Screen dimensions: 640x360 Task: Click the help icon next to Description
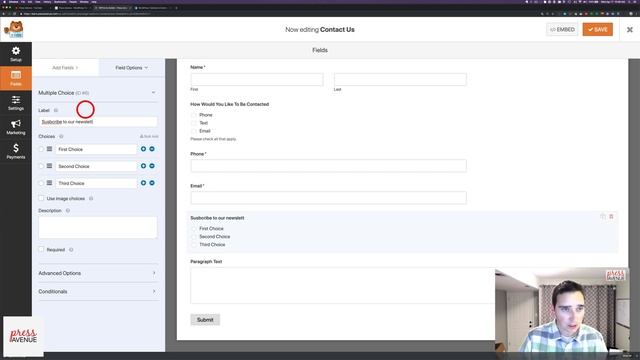pyautogui.click(x=68, y=211)
